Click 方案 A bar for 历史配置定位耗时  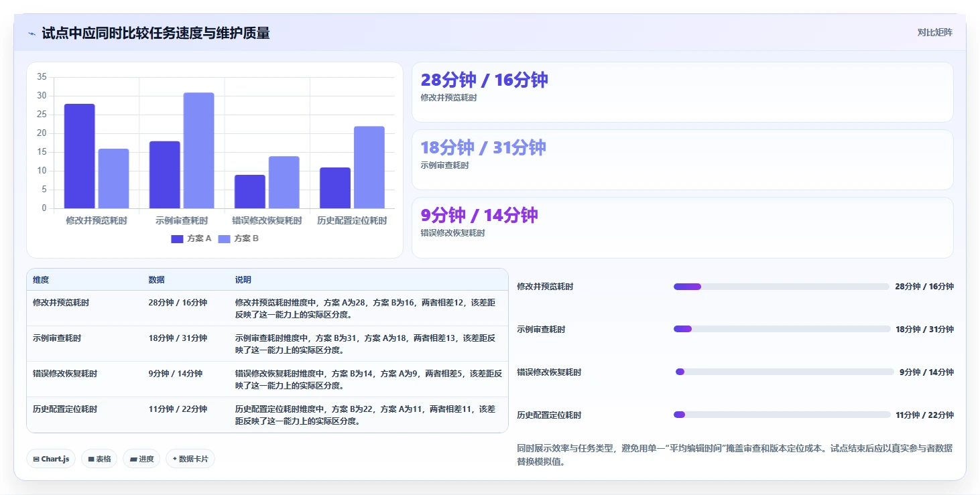tap(335, 188)
